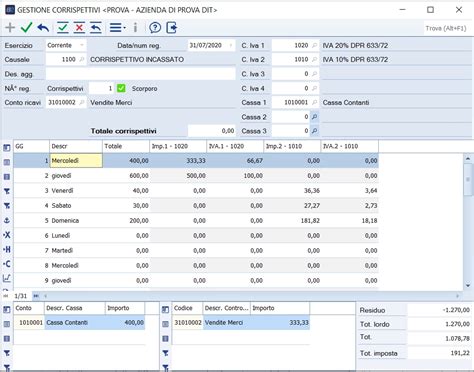The image size is (474, 372).
Task: Click the column-chooser icon left of GG header
Action: click(7, 148)
